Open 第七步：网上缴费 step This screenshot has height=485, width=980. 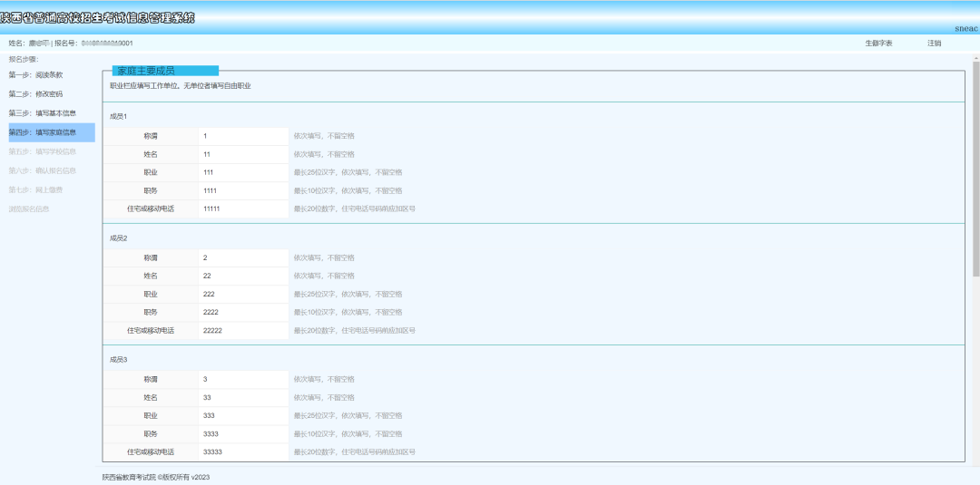[x=35, y=189]
